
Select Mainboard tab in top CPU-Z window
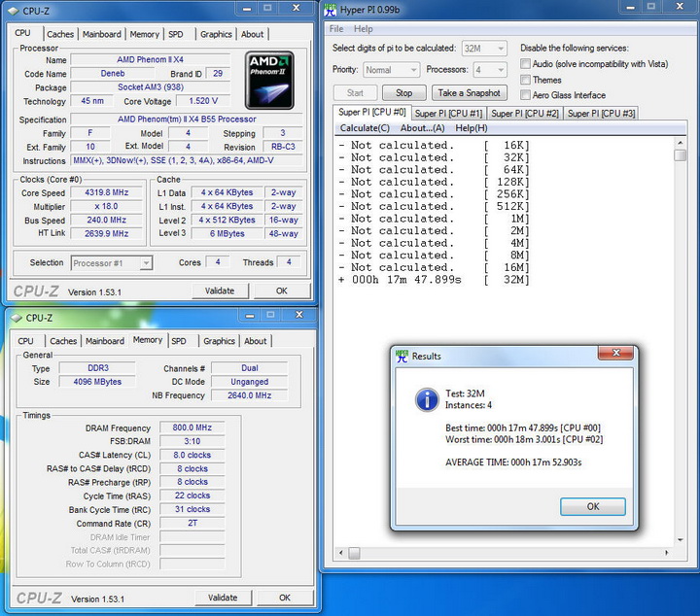[102, 34]
